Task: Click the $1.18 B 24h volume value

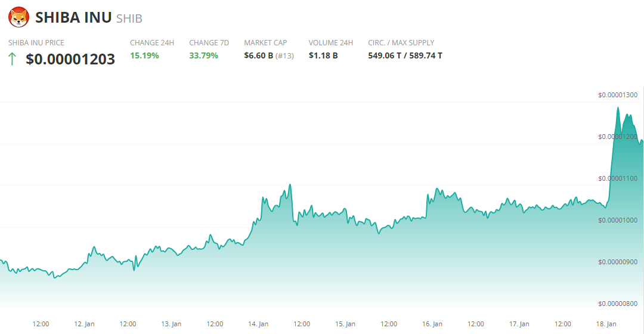Action: (323, 55)
